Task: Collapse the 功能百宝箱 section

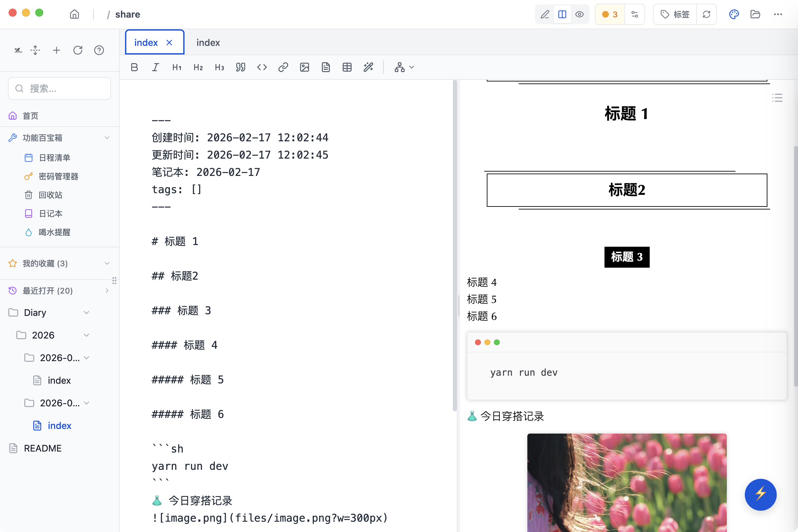Action: (107, 137)
